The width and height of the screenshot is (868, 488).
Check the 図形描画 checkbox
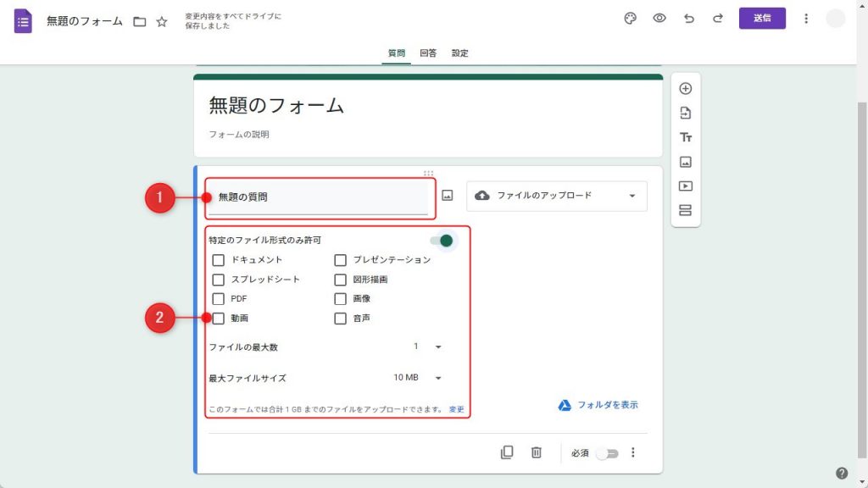click(340, 280)
